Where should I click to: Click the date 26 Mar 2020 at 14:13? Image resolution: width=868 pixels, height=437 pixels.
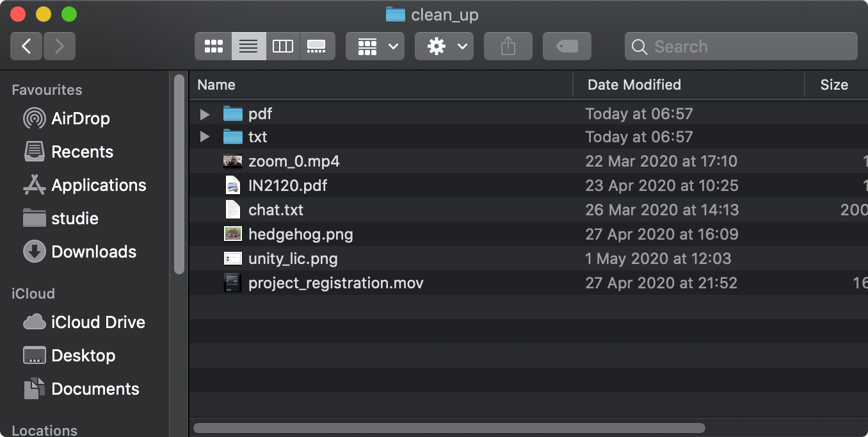[x=662, y=210]
